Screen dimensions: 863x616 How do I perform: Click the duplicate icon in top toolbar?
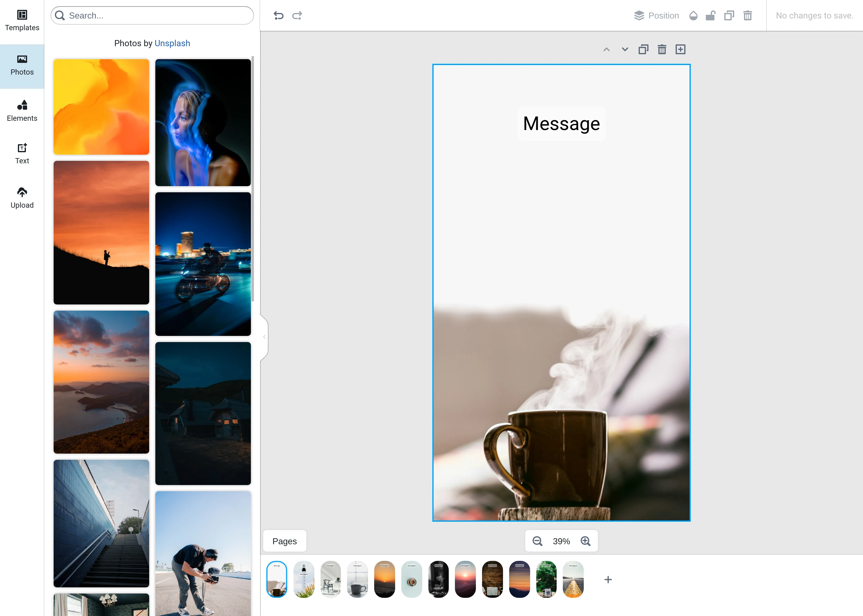pyautogui.click(x=729, y=15)
